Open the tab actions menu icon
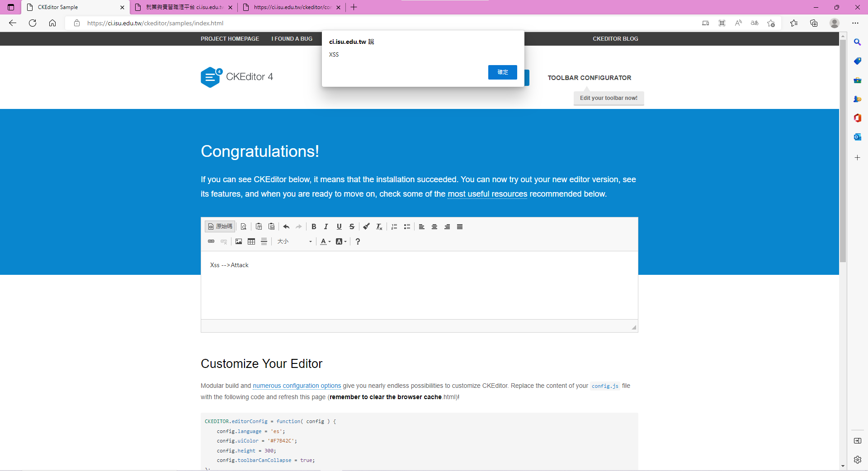The image size is (868, 471). click(x=11, y=7)
